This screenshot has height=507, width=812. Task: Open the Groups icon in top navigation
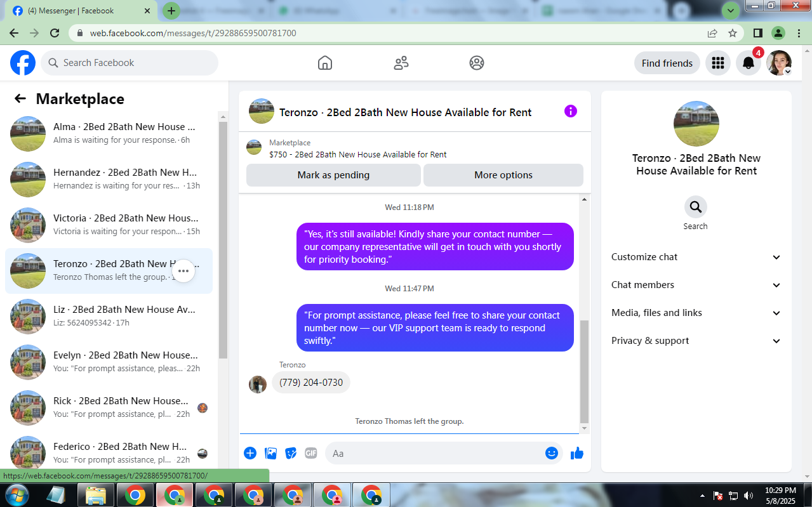click(x=477, y=63)
